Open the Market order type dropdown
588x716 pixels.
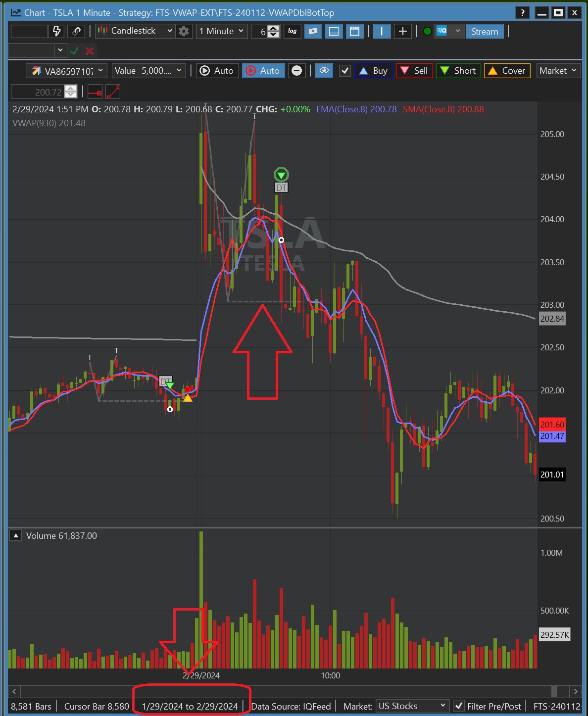point(558,71)
